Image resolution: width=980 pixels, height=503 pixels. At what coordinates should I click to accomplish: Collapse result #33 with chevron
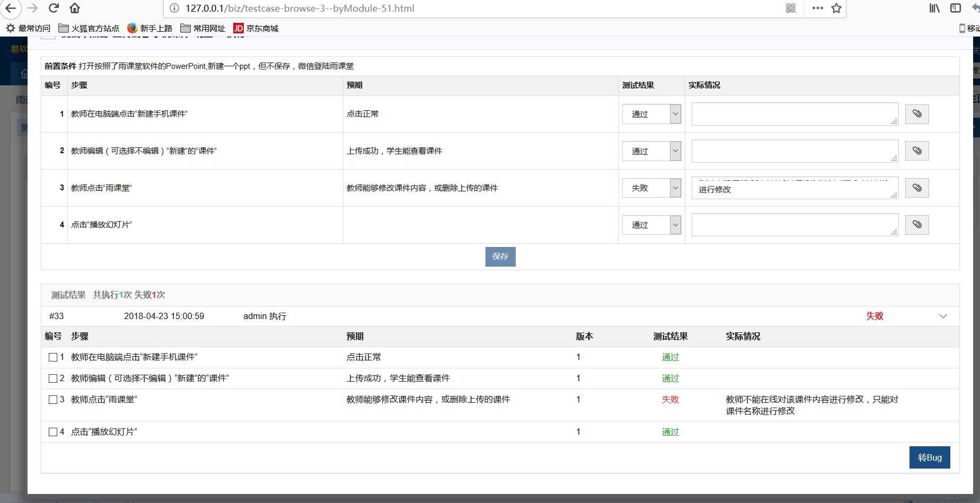coord(943,316)
